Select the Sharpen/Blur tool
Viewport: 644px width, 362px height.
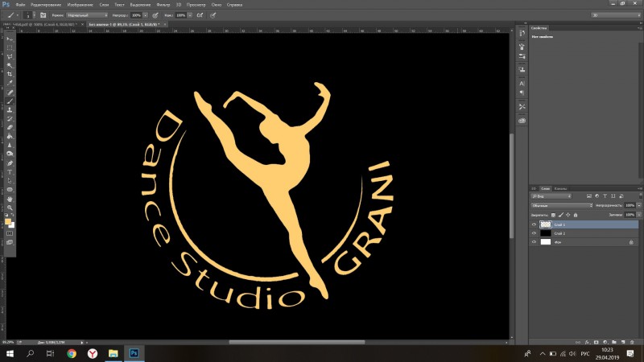(10, 145)
